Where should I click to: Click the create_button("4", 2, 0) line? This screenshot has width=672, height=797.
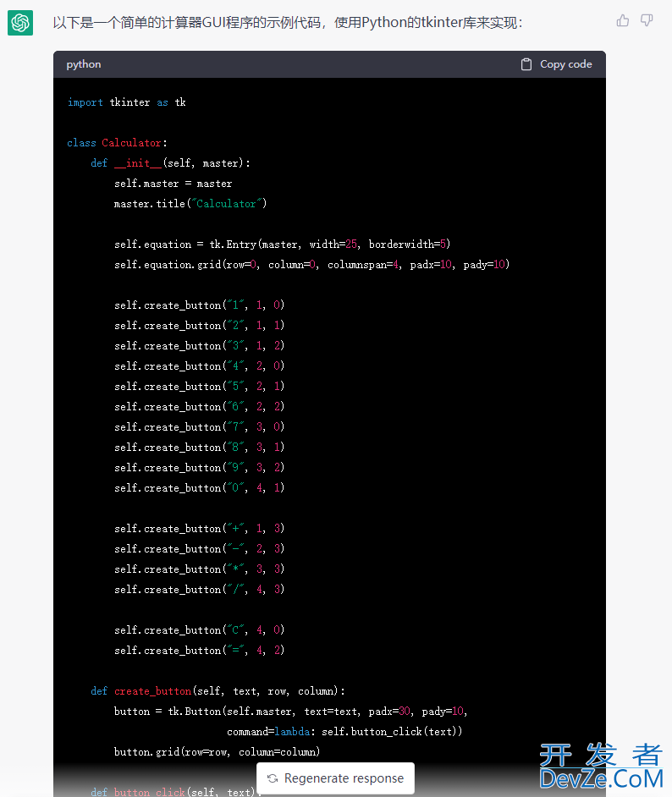[199, 366]
